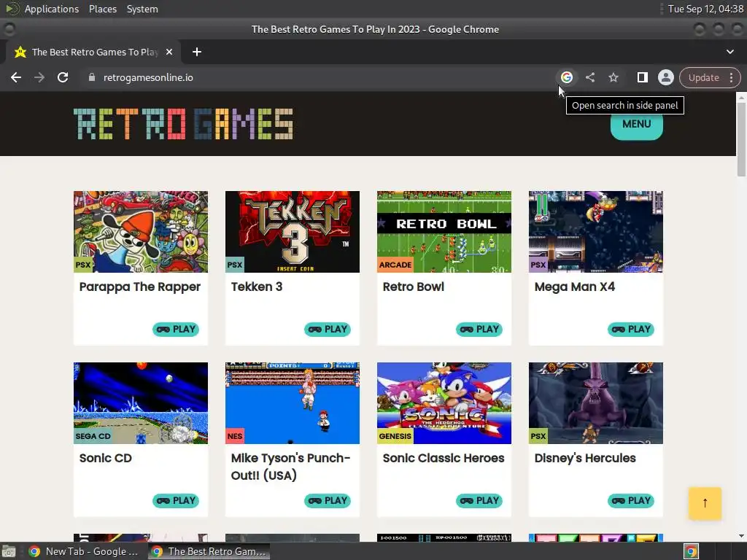Open the Punch-Out game image
Viewport: 747px width, 560px height.
pos(293,403)
